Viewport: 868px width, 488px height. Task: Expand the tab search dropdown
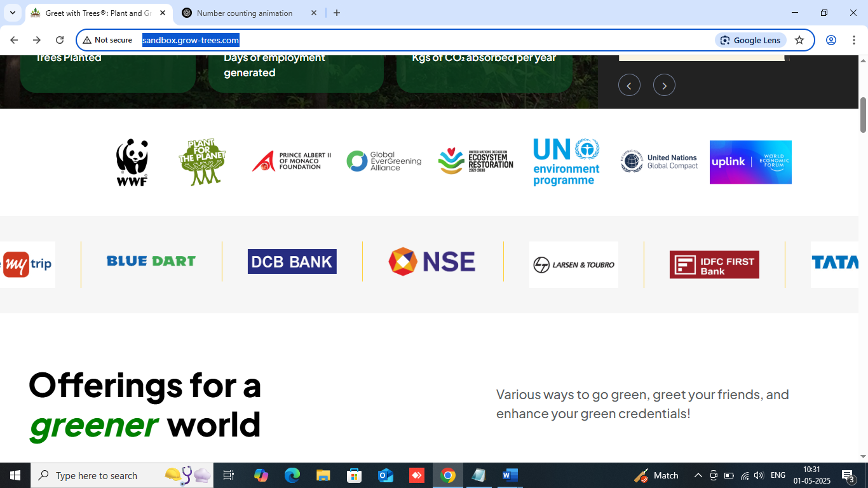(x=13, y=13)
